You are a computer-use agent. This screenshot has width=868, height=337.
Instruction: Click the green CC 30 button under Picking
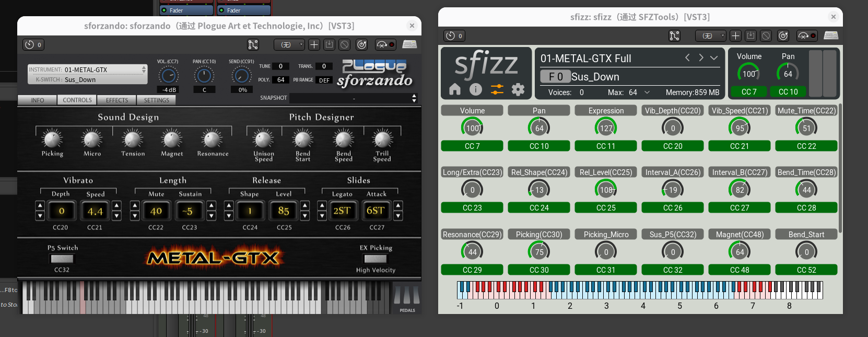pos(539,270)
